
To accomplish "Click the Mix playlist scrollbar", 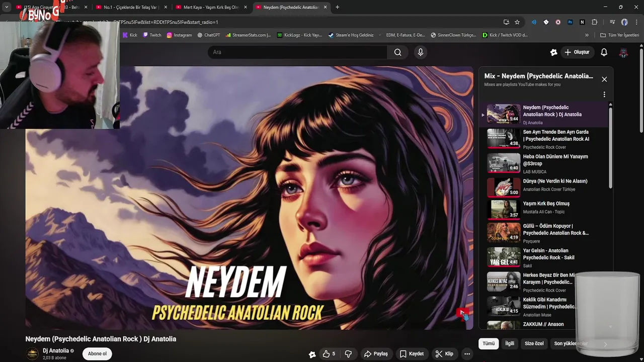I will [610, 147].
